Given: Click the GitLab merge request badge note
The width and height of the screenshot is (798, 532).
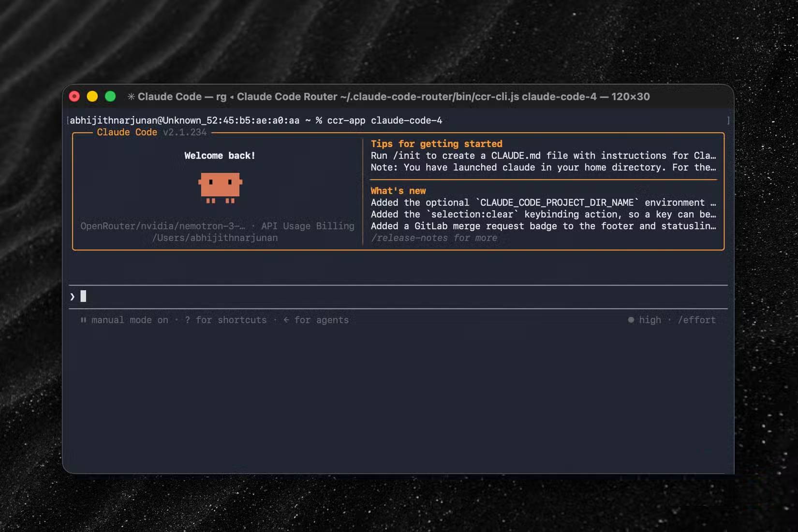Looking at the screenshot, I should pyautogui.click(x=543, y=226).
